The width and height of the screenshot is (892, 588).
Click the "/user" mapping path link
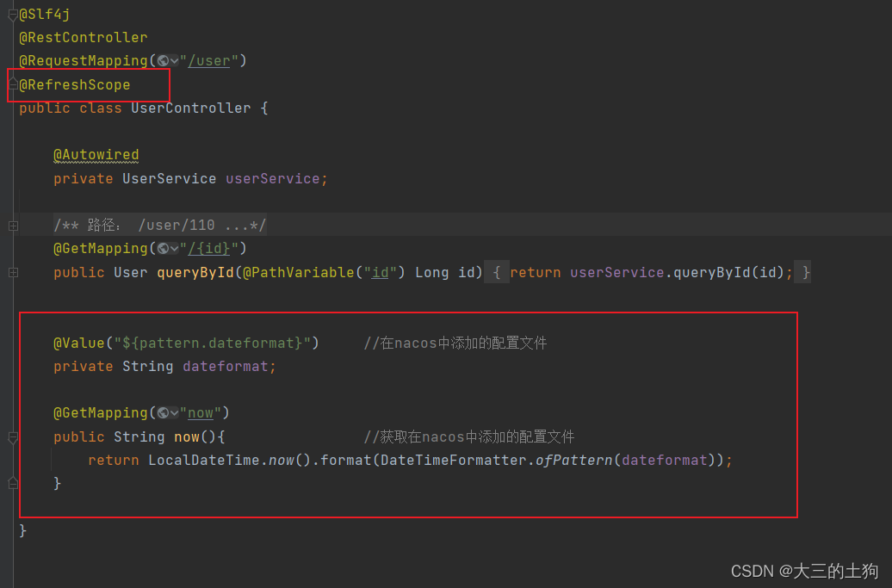pyautogui.click(x=208, y=61)
